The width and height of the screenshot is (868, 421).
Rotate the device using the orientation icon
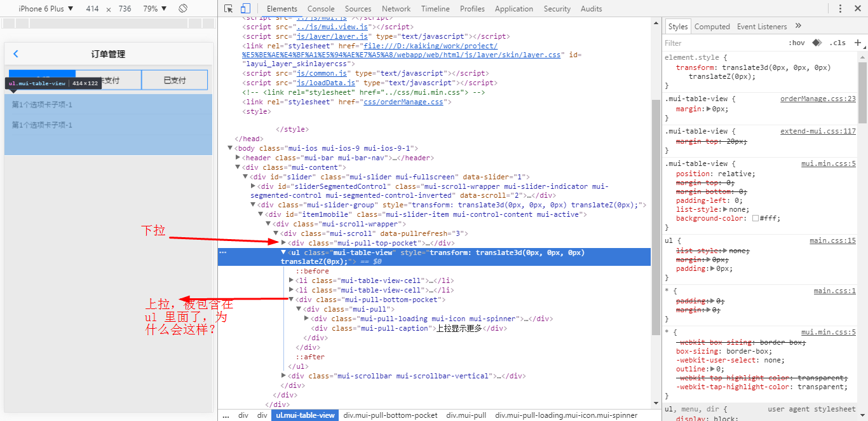[x=183, y=9]
